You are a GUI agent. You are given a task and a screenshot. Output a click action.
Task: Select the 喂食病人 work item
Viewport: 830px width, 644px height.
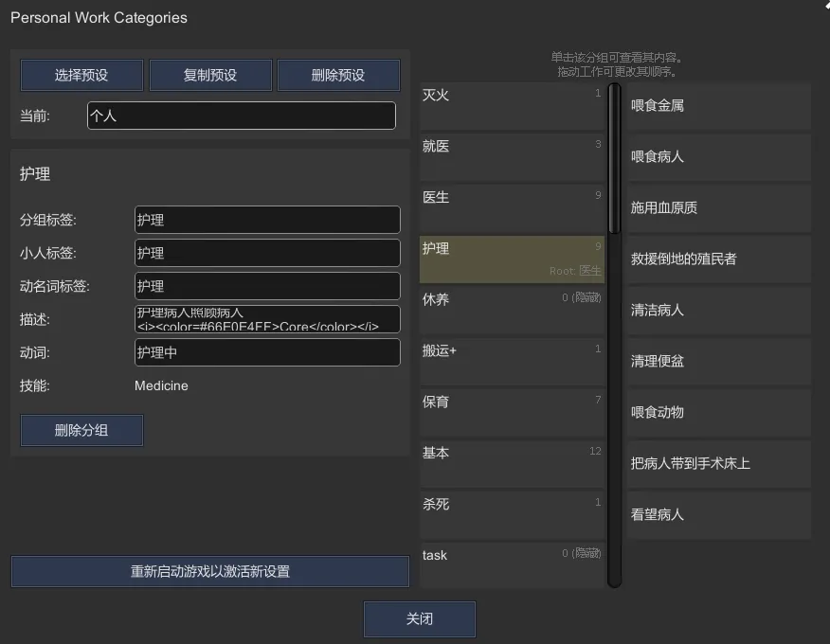click(x=718, y=157)
